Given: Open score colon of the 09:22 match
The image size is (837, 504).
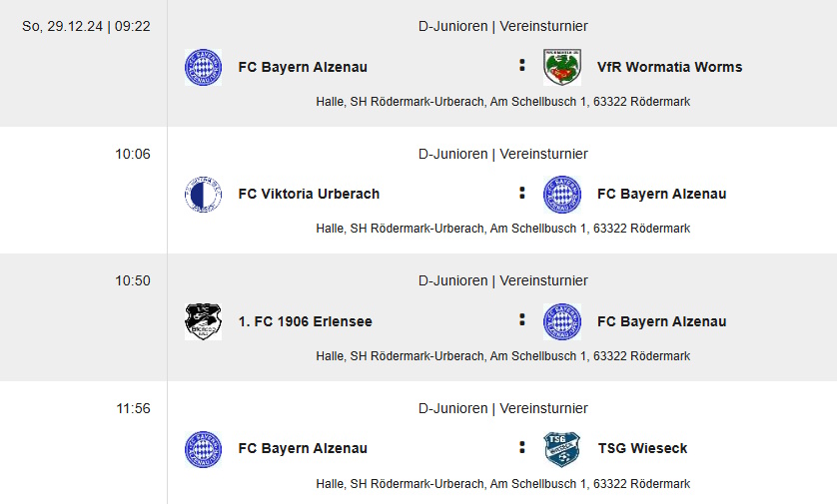Looking at the screenshot, I should click(522, 65).
